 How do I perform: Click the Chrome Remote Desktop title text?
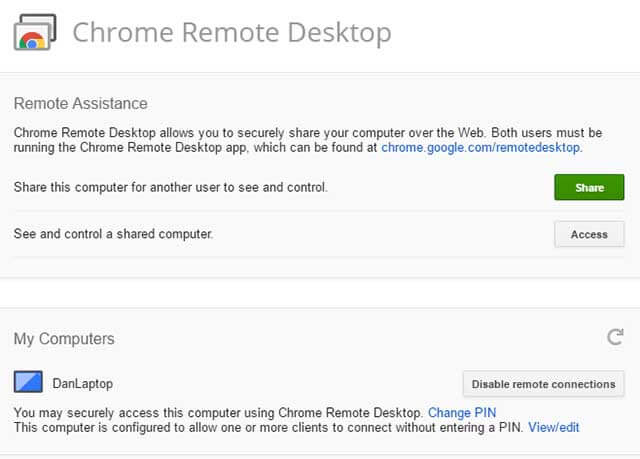pyautogui.click(x=232, y=33)
